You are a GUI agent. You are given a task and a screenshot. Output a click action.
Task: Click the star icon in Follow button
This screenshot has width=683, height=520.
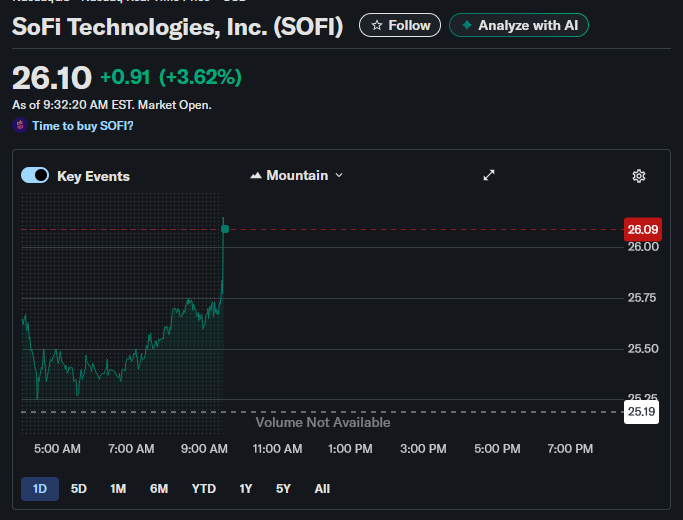377,25
